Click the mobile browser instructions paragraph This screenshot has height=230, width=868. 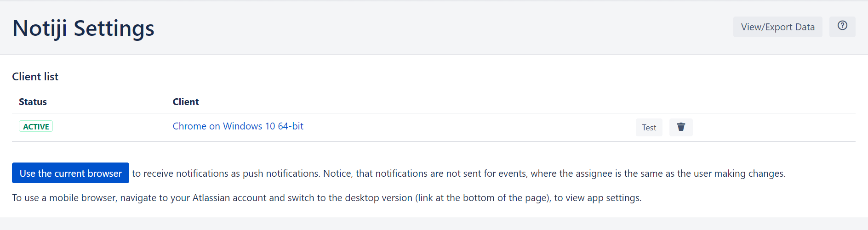326,198
